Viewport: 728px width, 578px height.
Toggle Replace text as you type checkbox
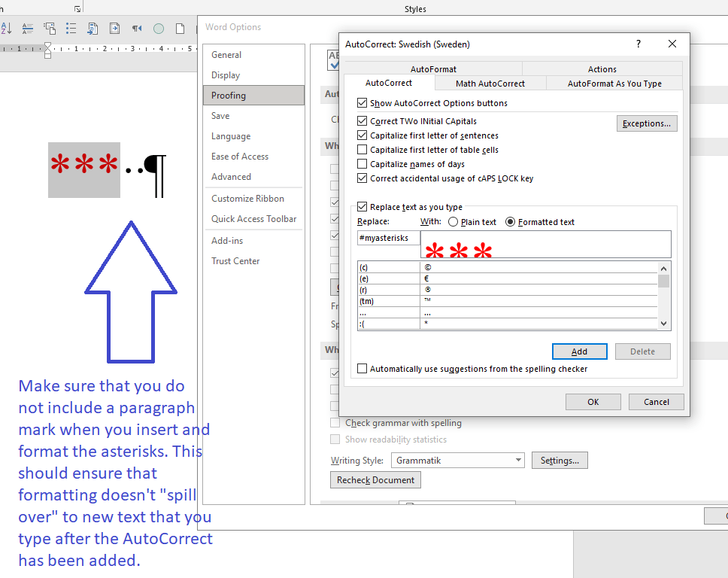(362, 207)
